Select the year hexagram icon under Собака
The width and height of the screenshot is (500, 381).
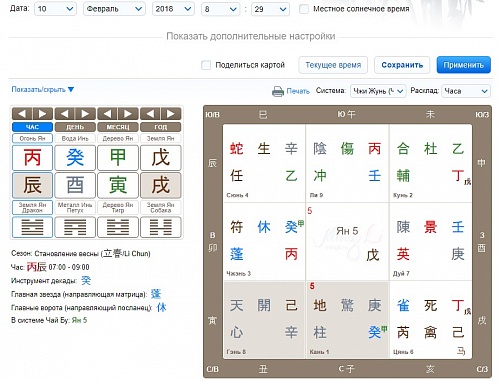(161, 227)
